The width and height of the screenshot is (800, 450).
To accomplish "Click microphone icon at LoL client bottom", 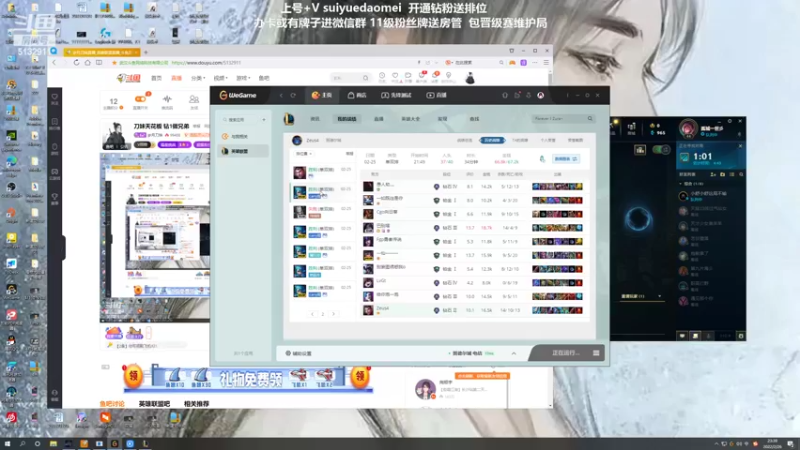I will pyautogui.click(x=708, y=336).
